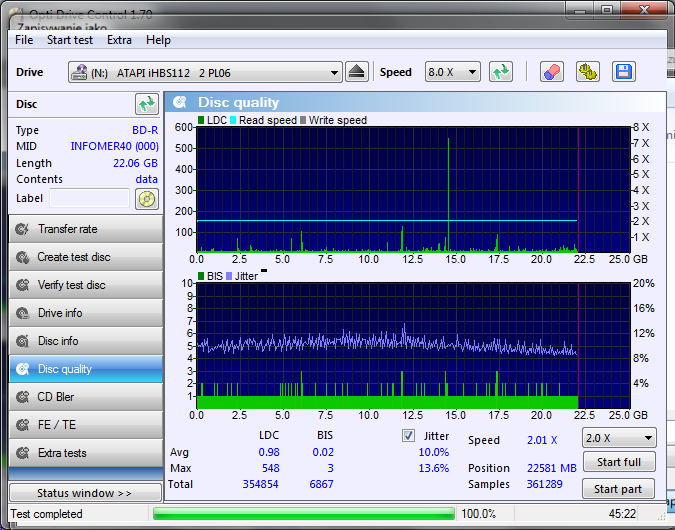Click the MID value INFOMER40 (000)

(115, 146)
